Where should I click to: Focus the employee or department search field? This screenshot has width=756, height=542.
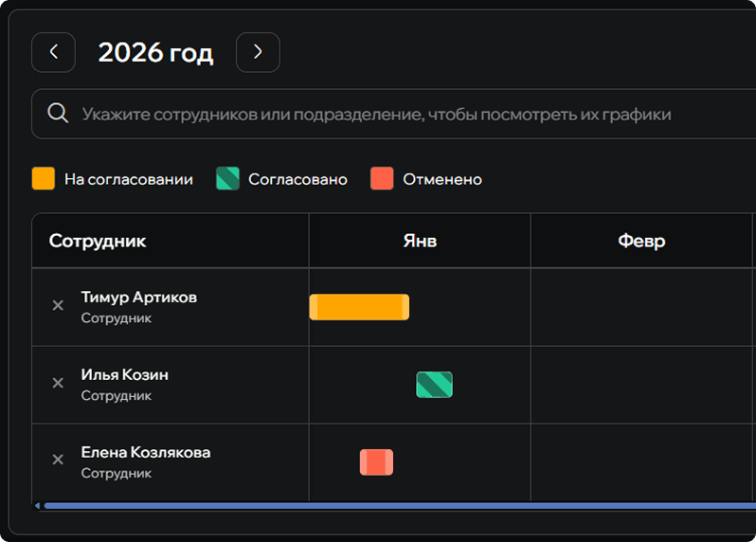379,115
